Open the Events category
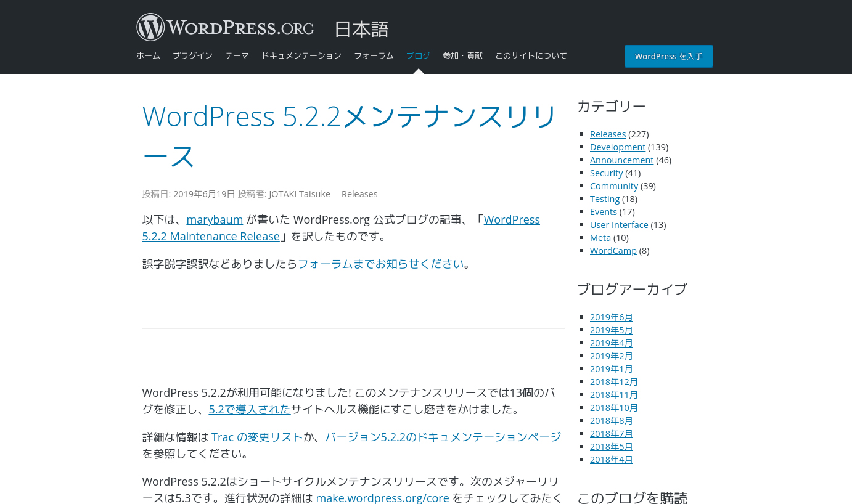852x504 pixels. [x=604, y=212]
